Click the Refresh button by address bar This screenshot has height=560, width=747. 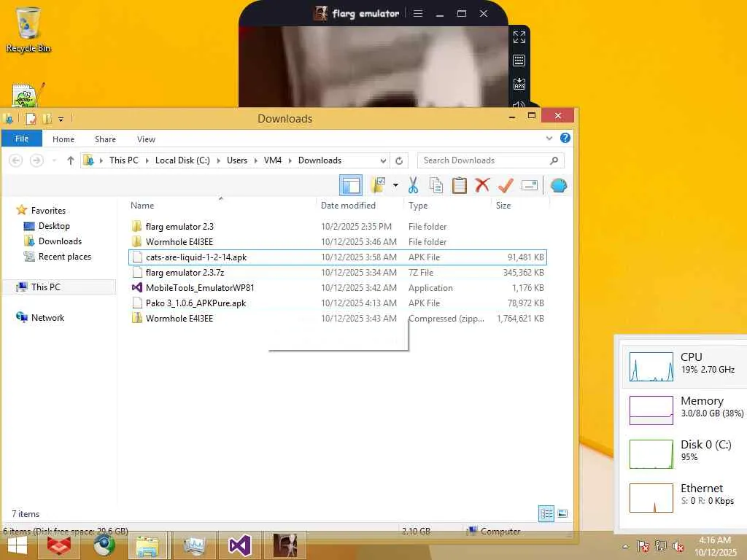click(399, 160)
